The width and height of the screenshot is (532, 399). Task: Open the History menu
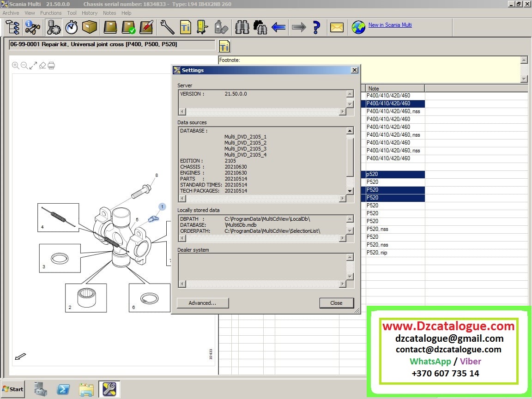(x=90, y=13)
